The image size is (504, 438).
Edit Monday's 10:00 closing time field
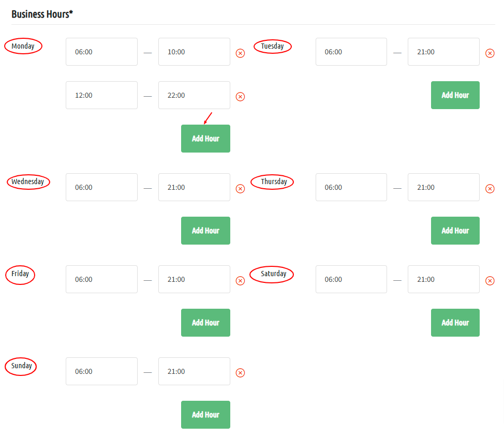pyautogui.click(x=194, y=52)
